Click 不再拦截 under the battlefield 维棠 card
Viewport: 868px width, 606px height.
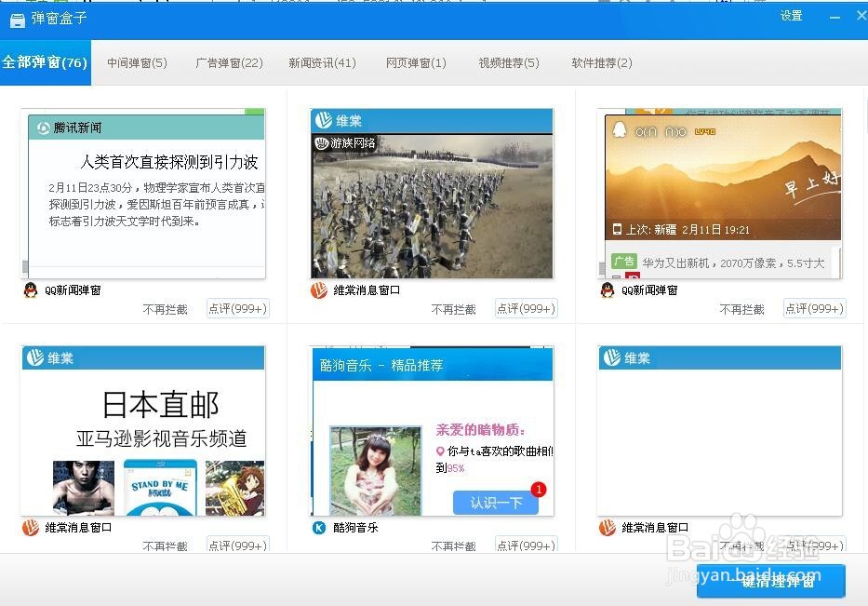(x=453, y=309)
